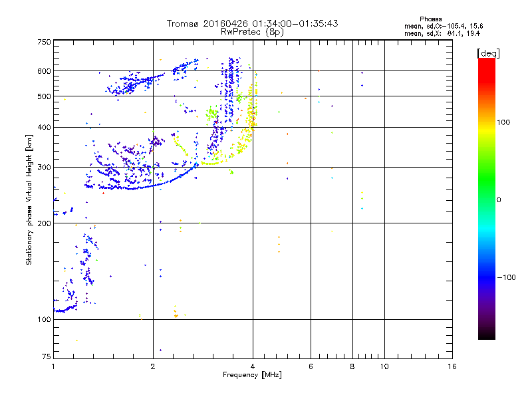Click the x-axis tick '6'
Screen dimensions: 532x399
[311, 366]
